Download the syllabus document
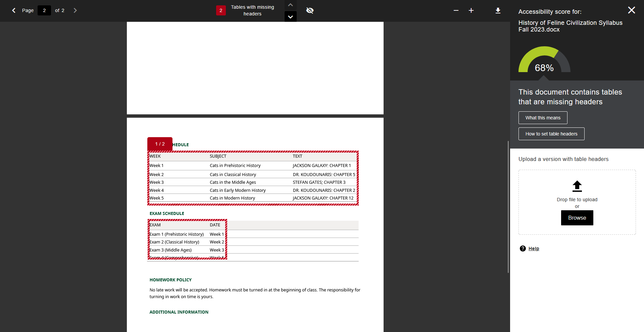 tap(498, 10)
